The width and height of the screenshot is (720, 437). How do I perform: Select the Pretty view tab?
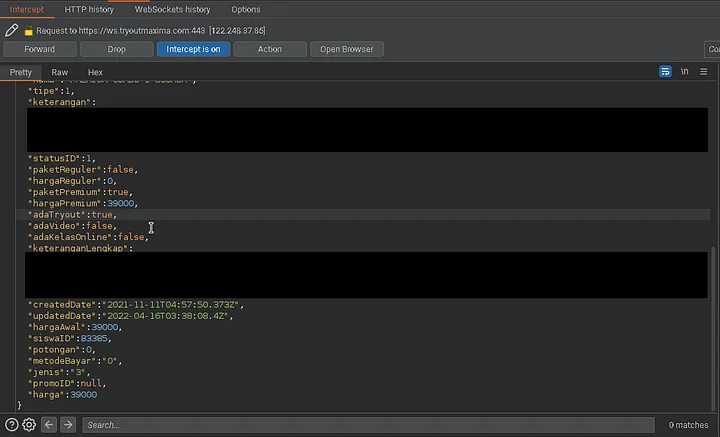point(21,72)
